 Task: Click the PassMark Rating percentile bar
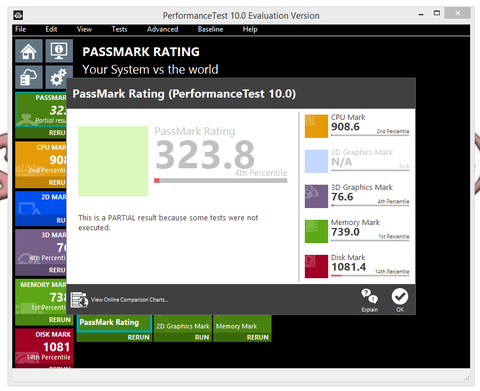tap(220, 181)
